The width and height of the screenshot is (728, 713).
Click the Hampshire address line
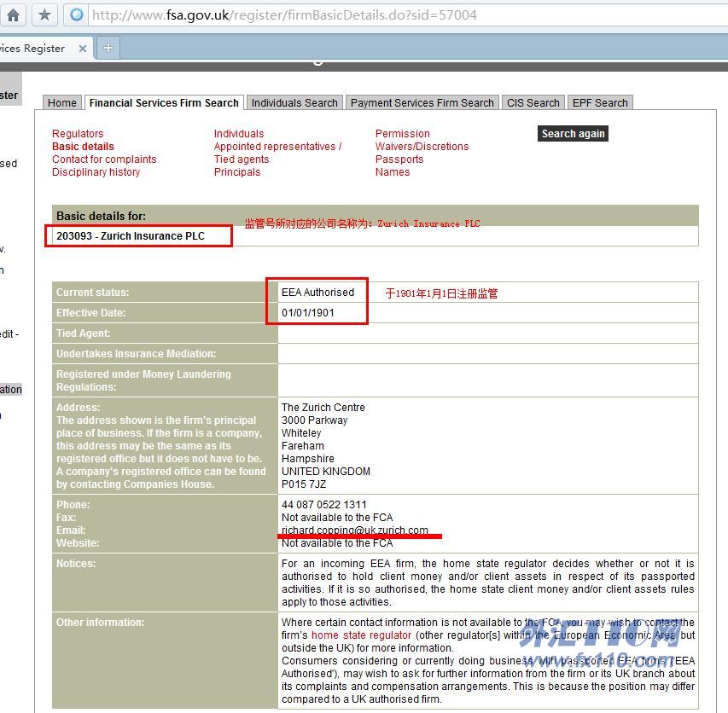click(308, 459)
